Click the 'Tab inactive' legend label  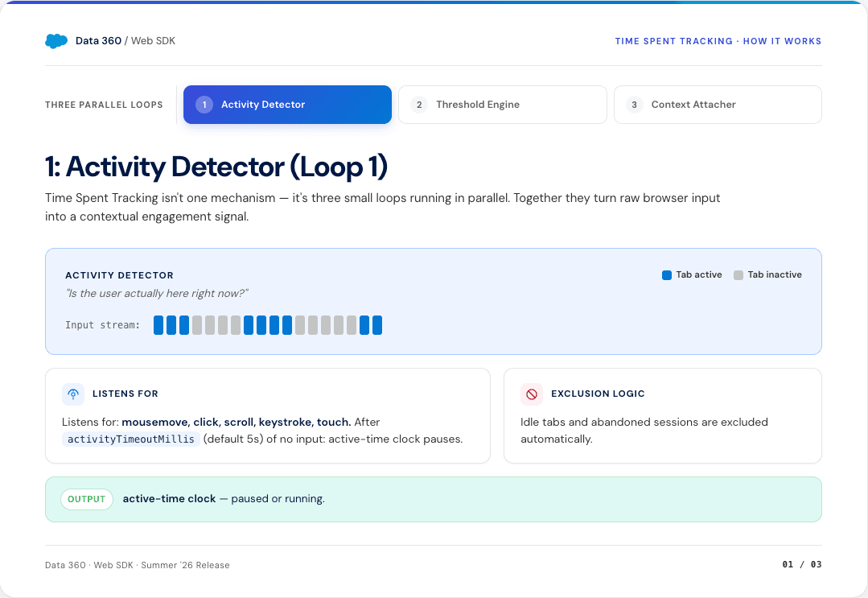[x=775, y=274]
